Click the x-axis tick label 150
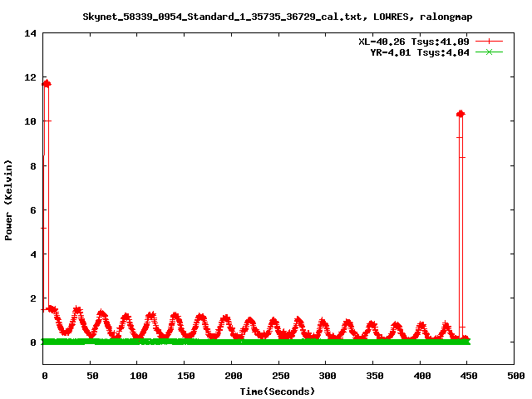Image resolution: width=532 pixels, height=399 pixels. point(185,376)
